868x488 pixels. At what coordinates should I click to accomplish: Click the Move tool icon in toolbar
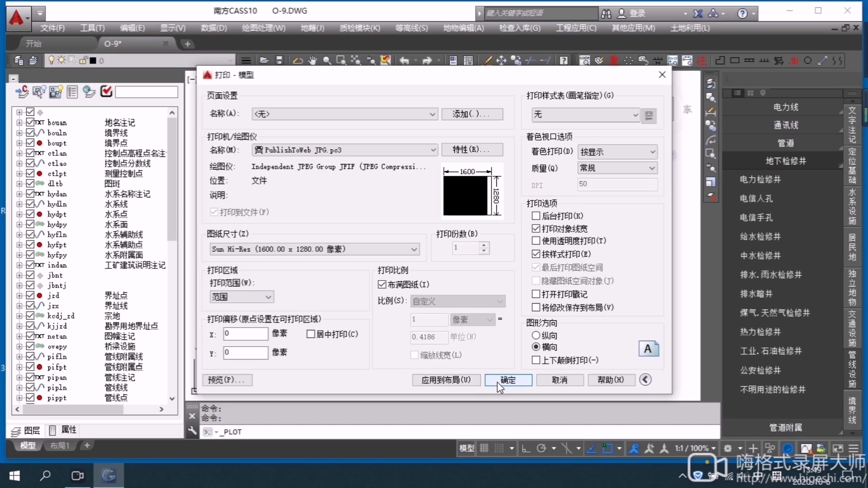coord(501,61)
